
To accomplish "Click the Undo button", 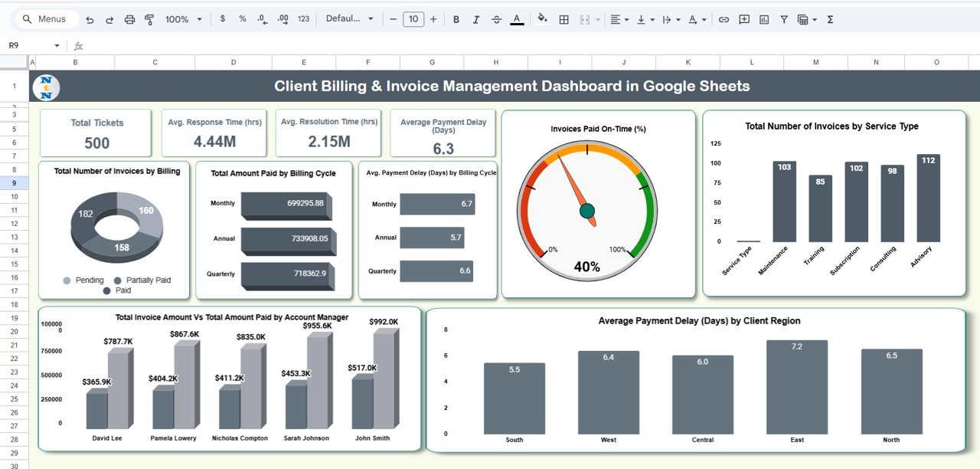I will [88, 19].
